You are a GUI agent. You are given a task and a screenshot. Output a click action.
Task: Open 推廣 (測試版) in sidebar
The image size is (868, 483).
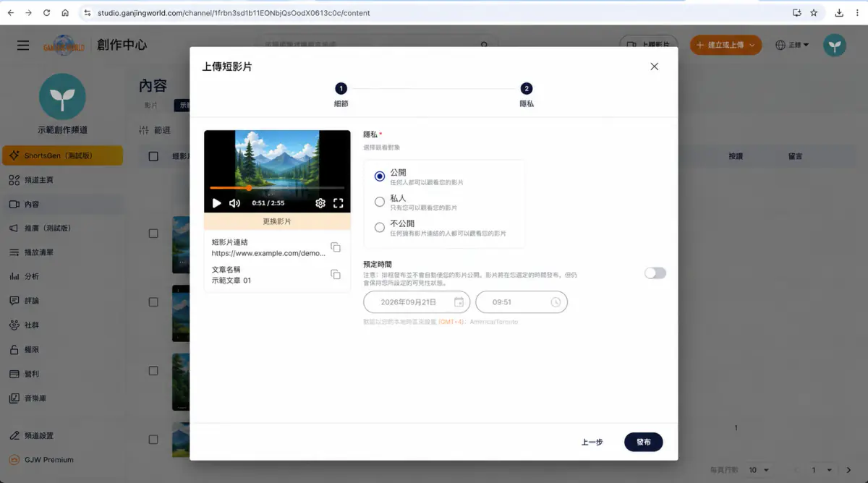62,228
